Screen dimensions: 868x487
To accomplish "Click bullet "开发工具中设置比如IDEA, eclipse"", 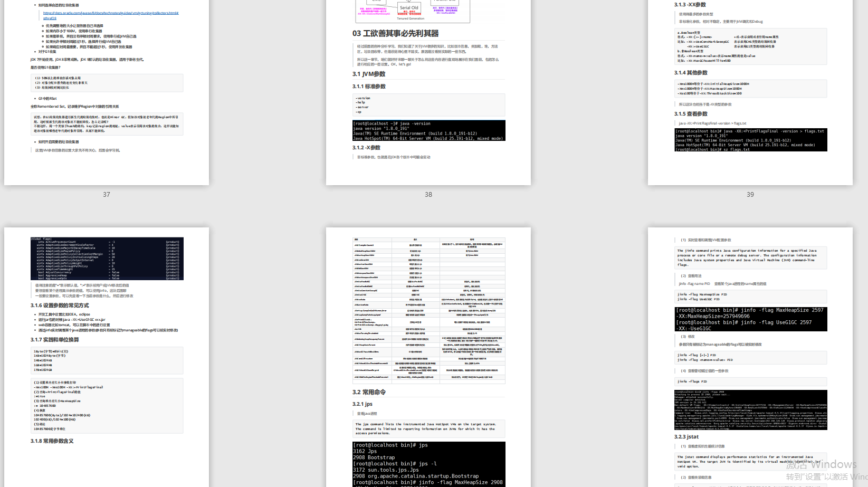I will (x=64, y=314).
